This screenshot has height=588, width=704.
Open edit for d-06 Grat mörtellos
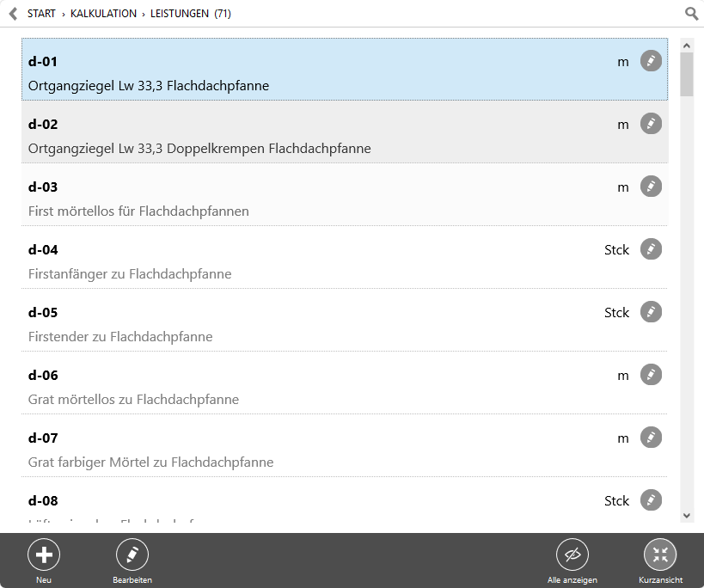[x=651, y=375]
